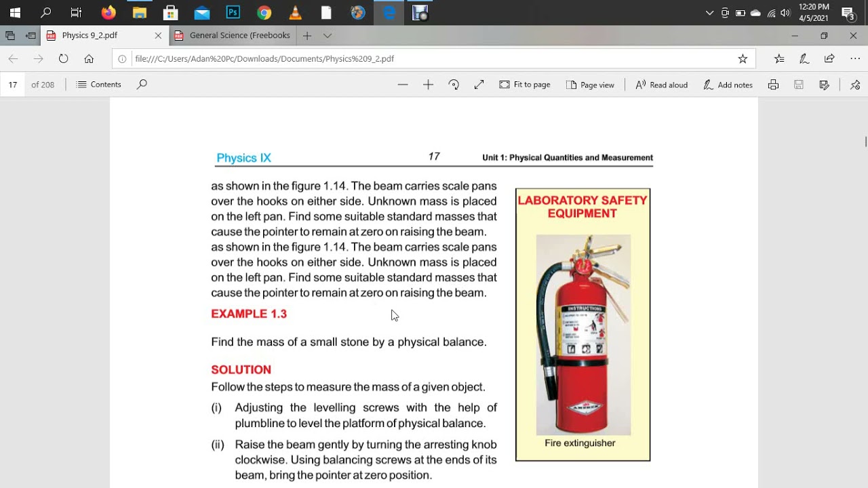The height and width of the screenshot is (488, 868).
Task: Open Task View on taskbar
Action: tap(76, 12)
